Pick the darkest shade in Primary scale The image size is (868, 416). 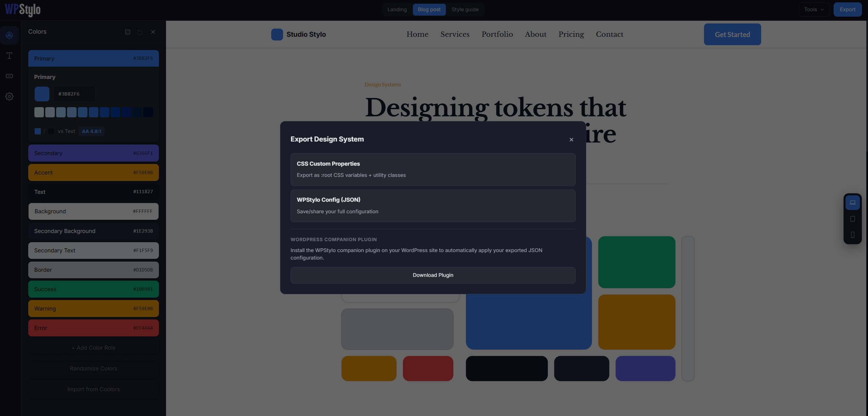(x=148, y=112)
